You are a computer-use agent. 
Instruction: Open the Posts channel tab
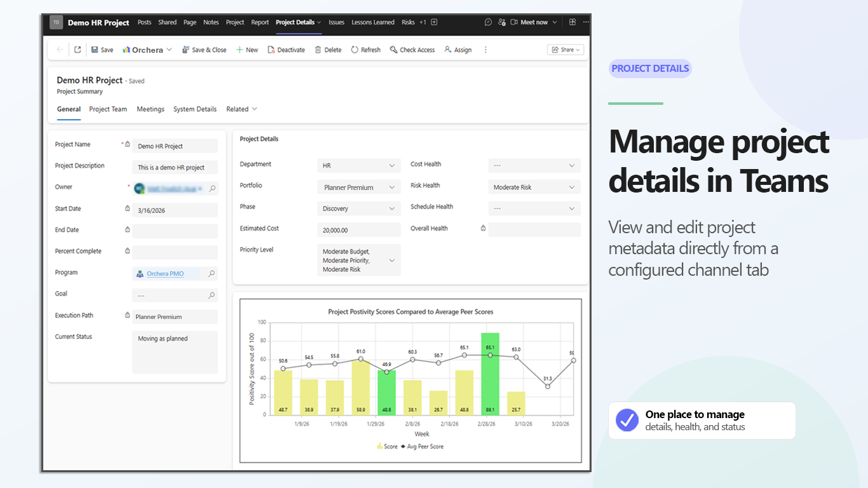click(x=144, y=22)
